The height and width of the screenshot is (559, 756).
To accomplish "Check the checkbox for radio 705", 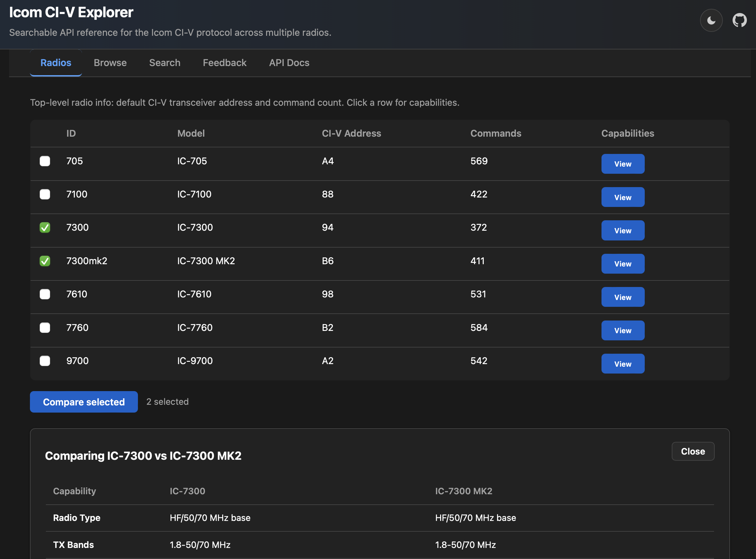I will click(45, 161).
